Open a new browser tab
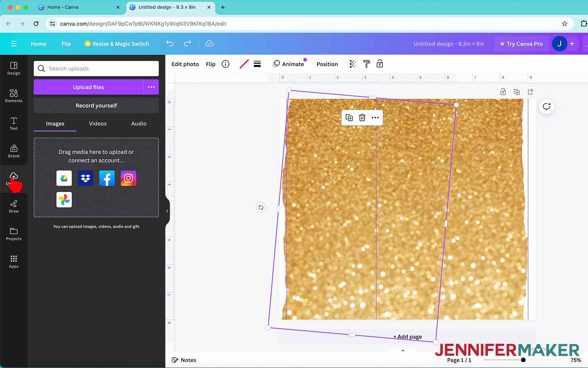Viewport: 588px width, 368px height. 223,7
